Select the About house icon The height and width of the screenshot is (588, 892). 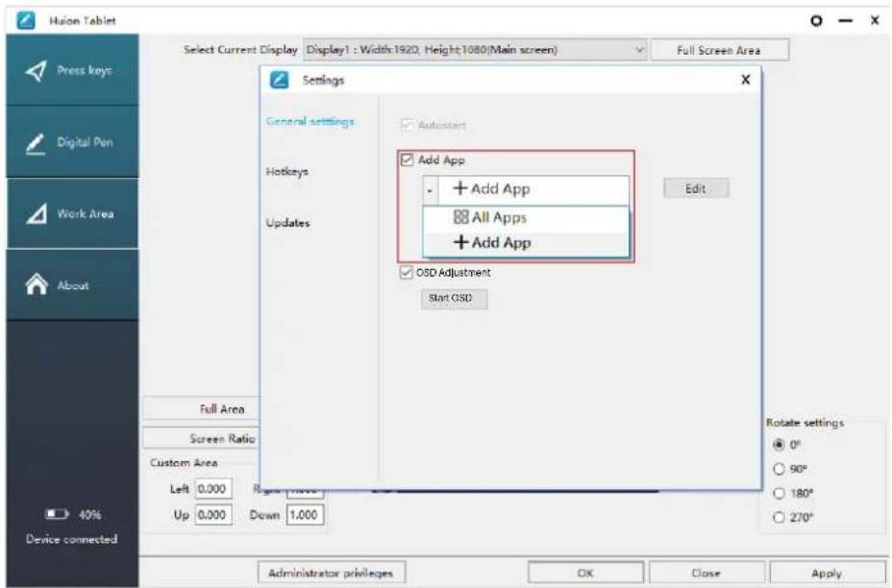coord(37,284)
